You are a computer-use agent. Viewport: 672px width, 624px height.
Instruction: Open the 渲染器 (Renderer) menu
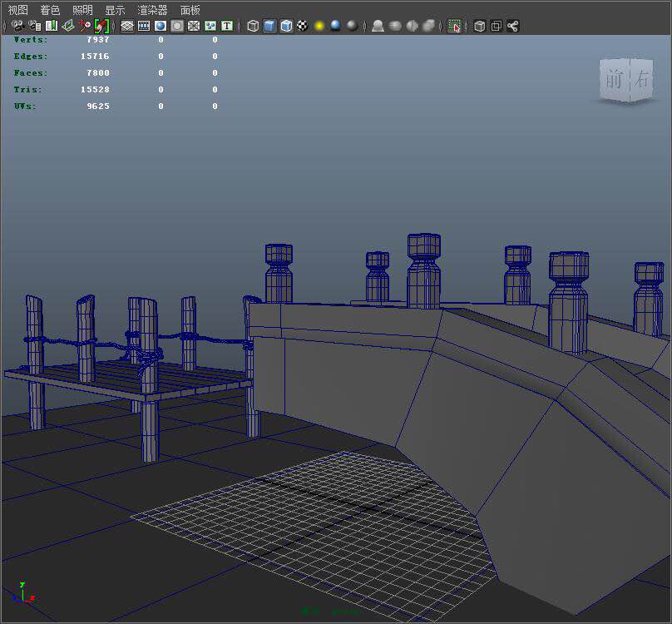coord(152,10)
